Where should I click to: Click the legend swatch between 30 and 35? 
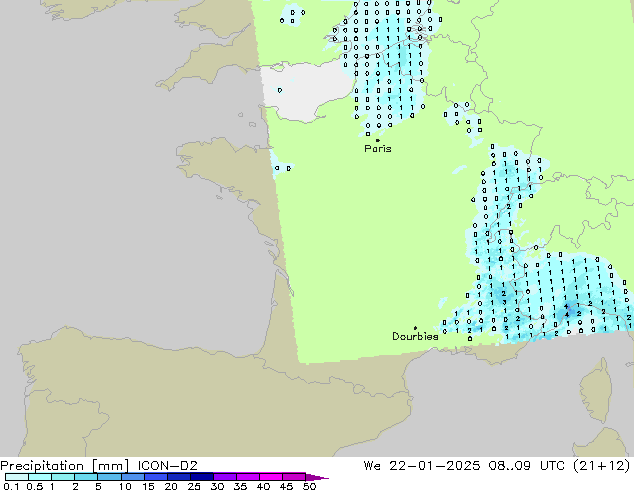(225, 477)
